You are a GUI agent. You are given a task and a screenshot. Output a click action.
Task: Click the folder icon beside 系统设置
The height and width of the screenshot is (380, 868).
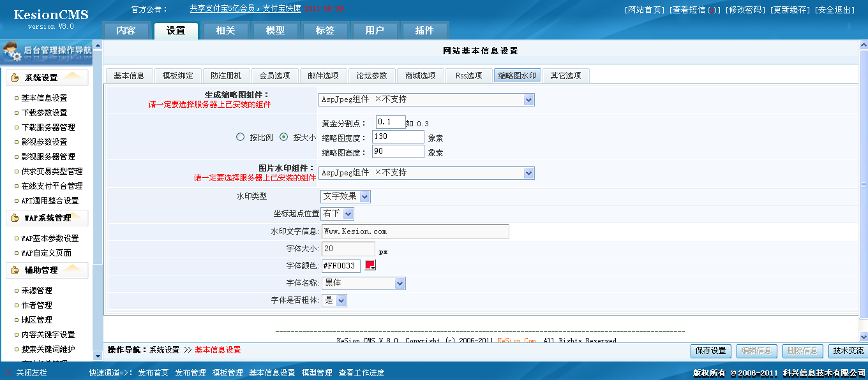click(x=14, y=77)
